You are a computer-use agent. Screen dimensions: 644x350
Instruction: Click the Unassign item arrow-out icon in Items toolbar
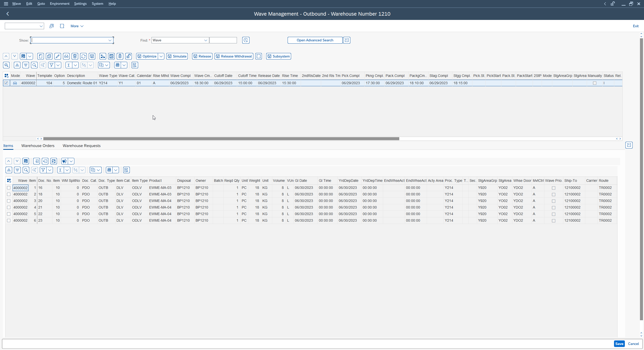pos(45,161)
